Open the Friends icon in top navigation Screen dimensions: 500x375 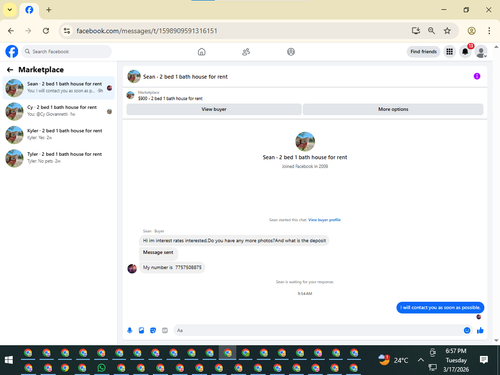point(246,52)
